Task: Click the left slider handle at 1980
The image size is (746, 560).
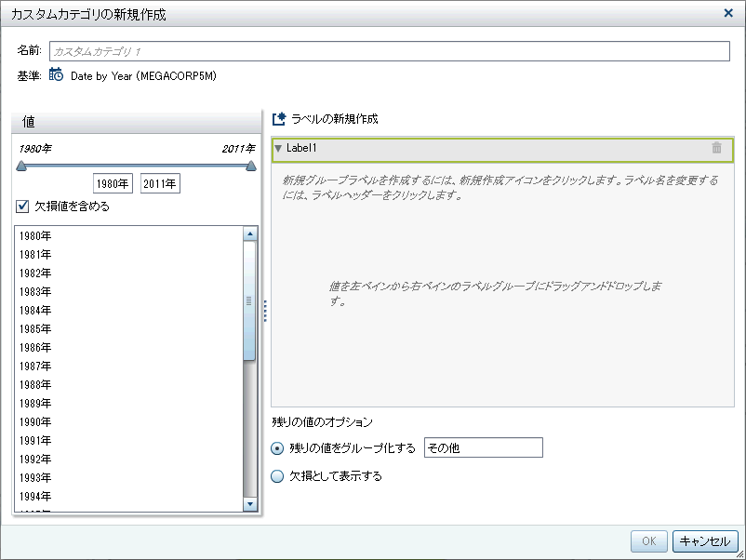Action: click(x=21, y=167)
